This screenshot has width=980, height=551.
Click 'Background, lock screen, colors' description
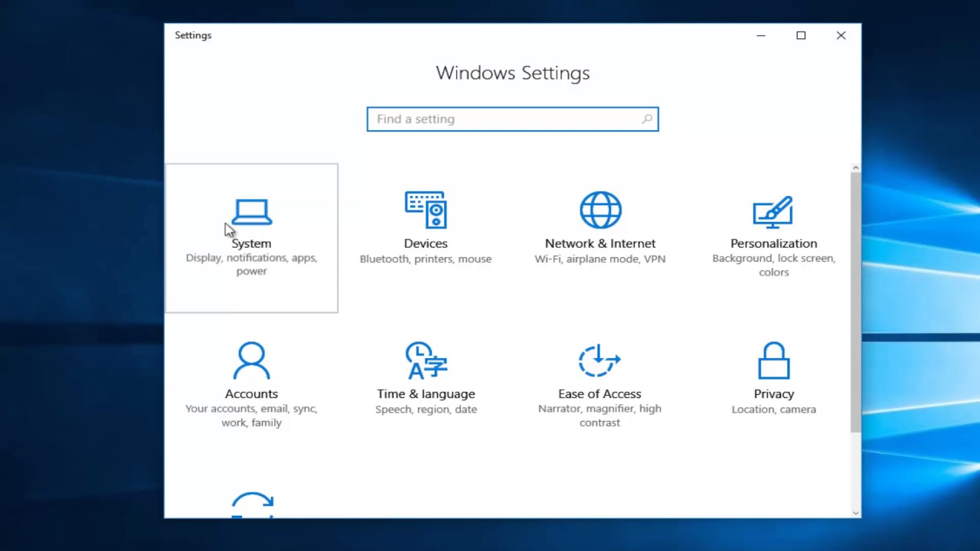pyautogui.click(x=773, y=265)
